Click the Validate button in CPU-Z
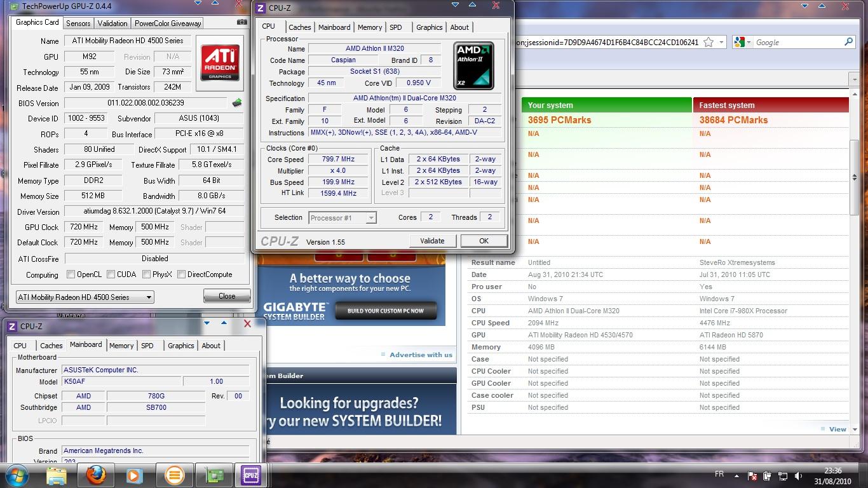 (432, 241)
